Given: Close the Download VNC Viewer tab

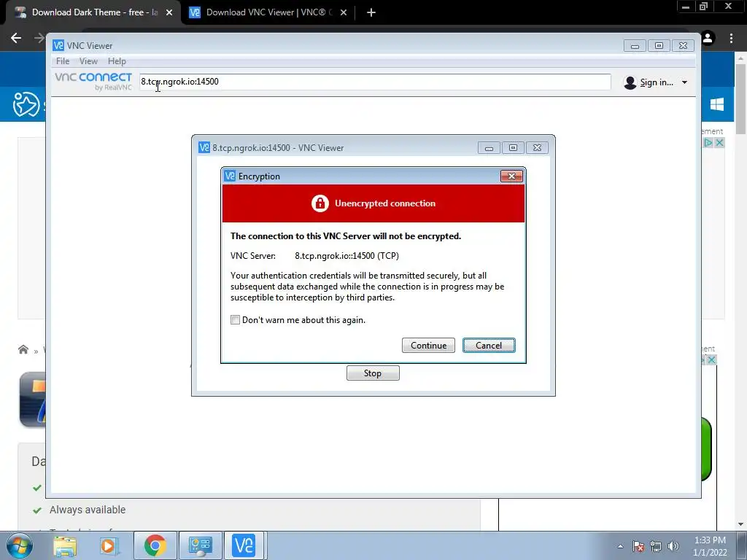Looking at the screenshot, I should (344, 12).
